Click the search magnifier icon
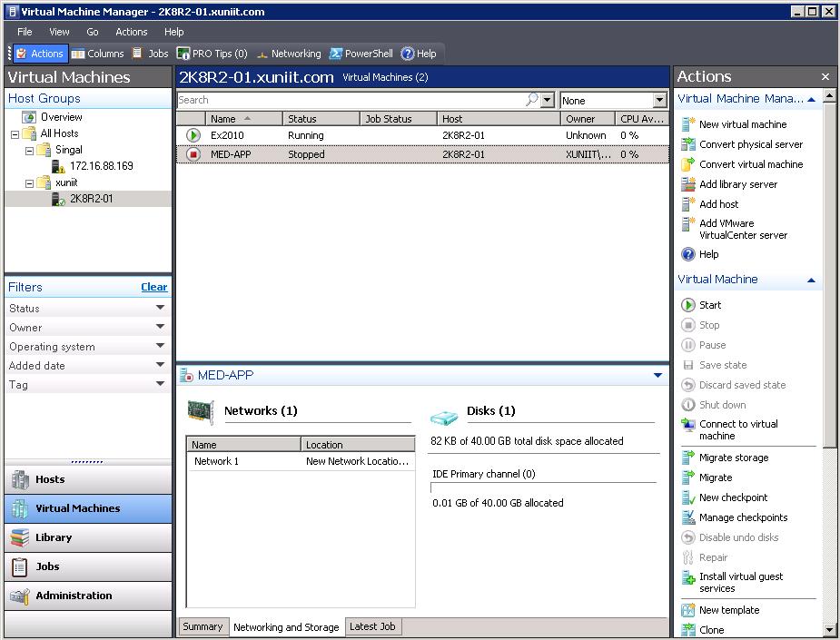 click(x=532, y=100)
